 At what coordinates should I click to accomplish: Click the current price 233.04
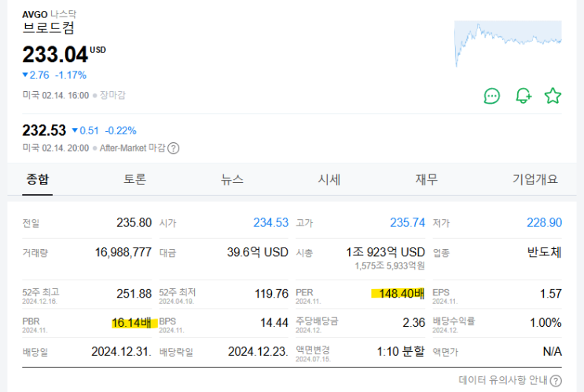54,54
